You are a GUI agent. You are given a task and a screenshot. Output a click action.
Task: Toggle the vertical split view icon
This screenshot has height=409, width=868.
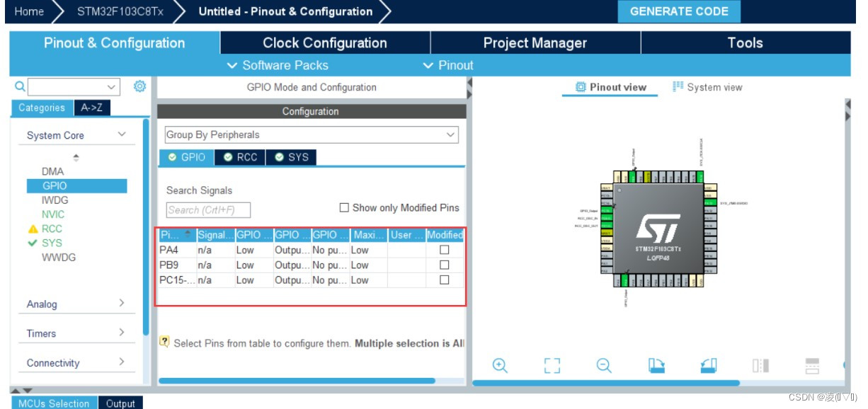(760, 365)
